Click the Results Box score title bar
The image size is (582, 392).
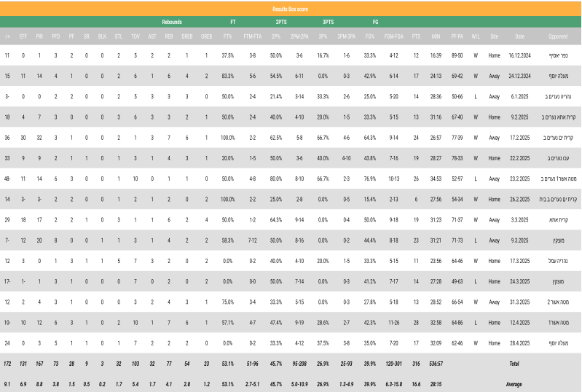pyautogui.click(x=291, y=7)
